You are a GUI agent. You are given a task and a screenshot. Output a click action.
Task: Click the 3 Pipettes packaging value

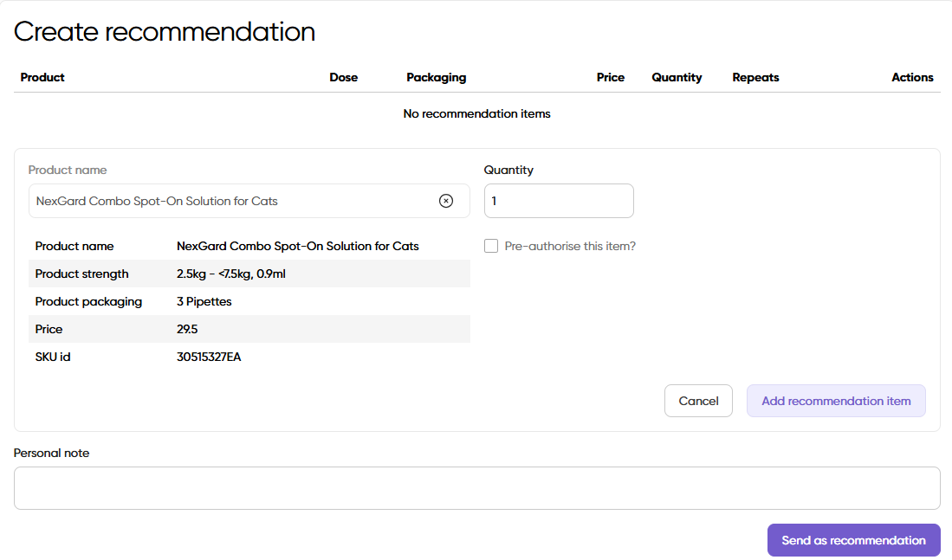point(204,301)
